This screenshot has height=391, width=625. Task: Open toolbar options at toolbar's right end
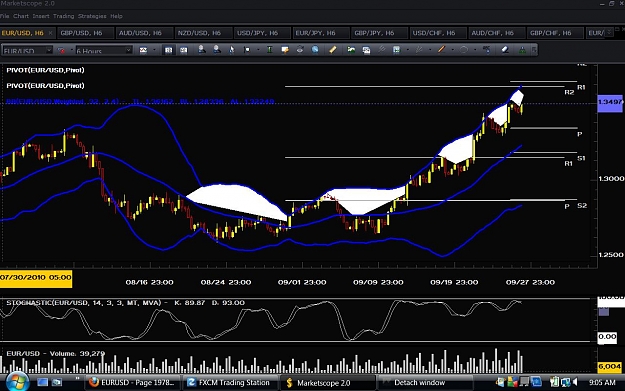[534, 50]
